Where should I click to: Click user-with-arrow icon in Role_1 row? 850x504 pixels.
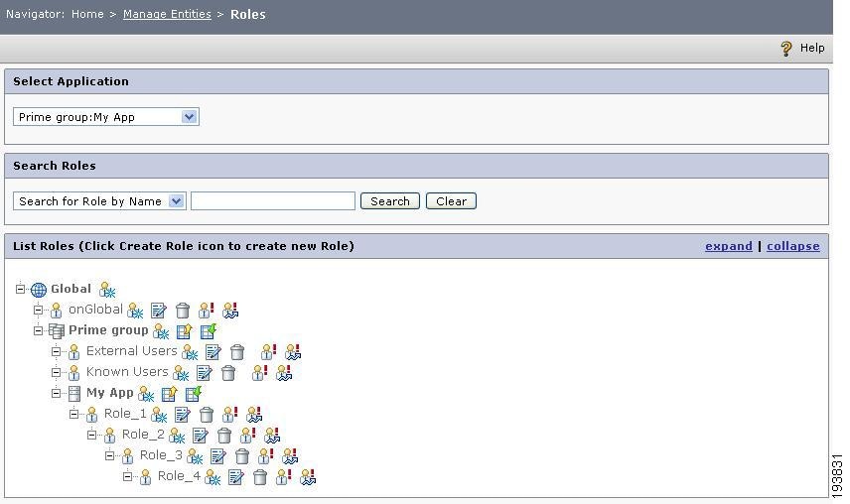click(254, 415)
